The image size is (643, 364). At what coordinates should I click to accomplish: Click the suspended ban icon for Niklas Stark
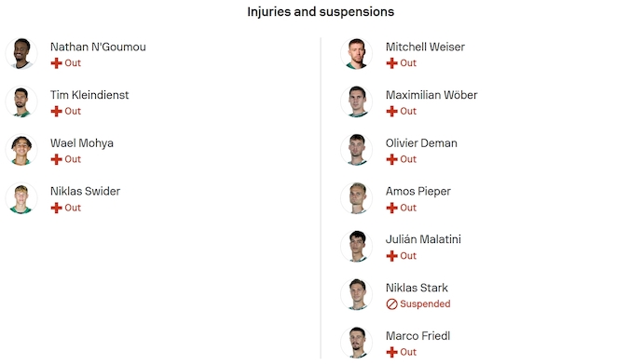pyautogui.click(x=391, y=304)
